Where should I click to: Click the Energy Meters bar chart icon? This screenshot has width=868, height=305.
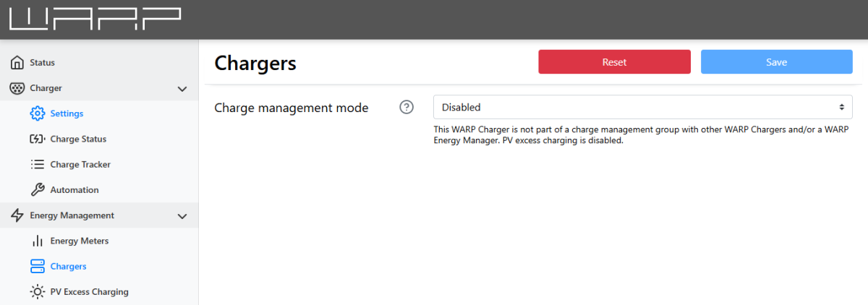[38, 241]
